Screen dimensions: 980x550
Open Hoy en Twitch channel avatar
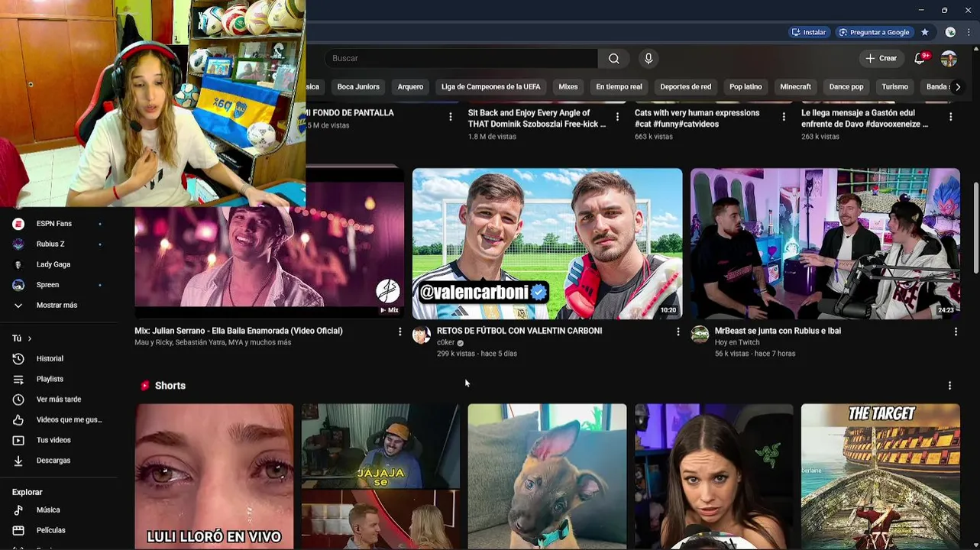click(700, 335)
